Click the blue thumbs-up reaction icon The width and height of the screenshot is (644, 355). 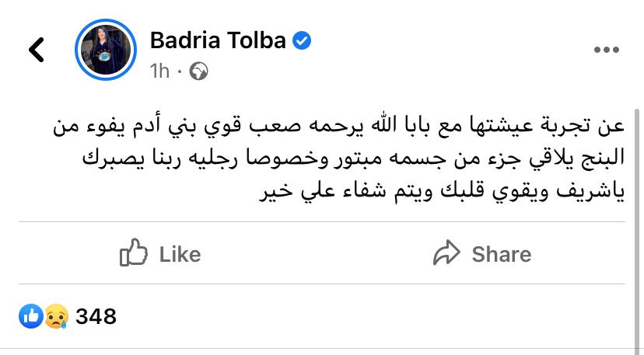point(31,316)
